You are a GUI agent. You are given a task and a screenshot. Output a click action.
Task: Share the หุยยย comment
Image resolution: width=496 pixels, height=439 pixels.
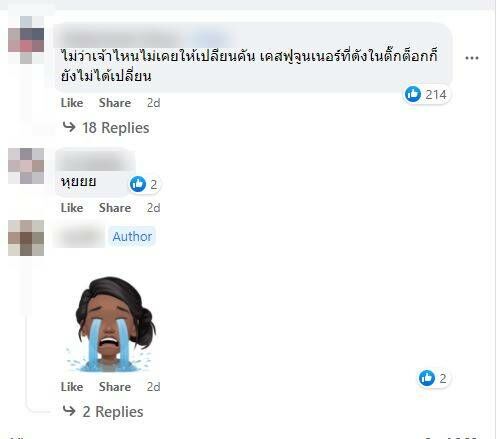[x=115, y=208]
